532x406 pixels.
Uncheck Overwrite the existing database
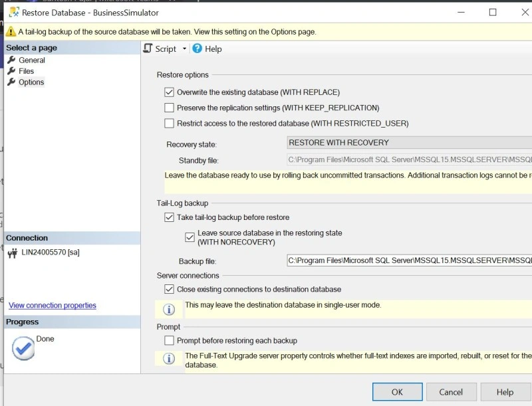click(x=169, y=92)
